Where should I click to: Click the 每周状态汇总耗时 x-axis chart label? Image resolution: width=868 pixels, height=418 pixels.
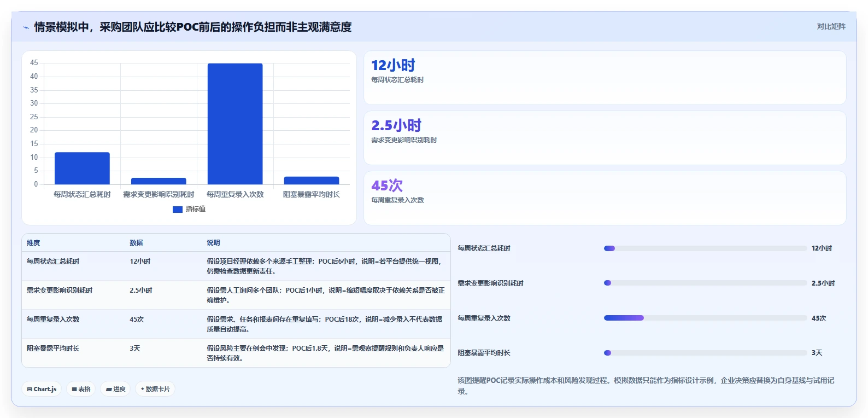[x=82, y=195]
